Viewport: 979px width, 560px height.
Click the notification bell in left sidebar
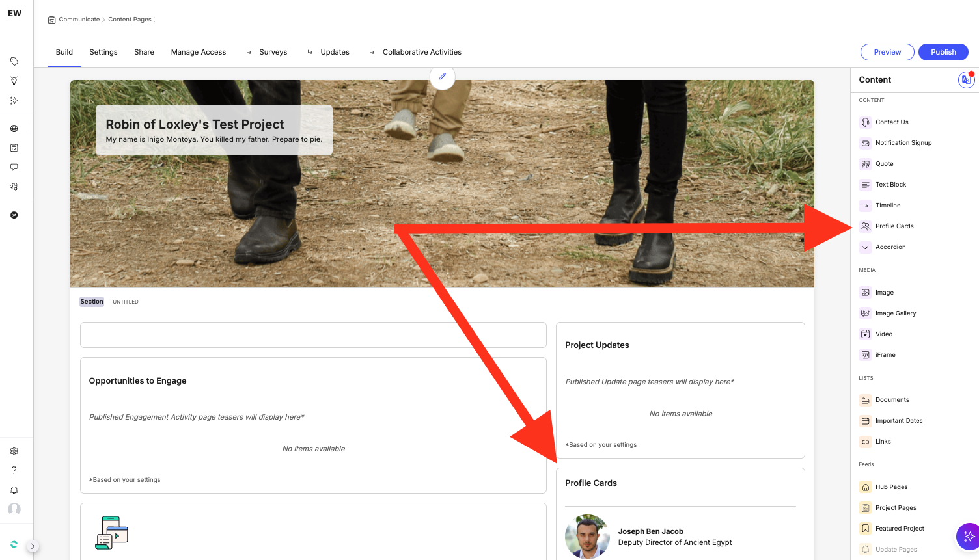pyautogui.click(x=14, y=490)
